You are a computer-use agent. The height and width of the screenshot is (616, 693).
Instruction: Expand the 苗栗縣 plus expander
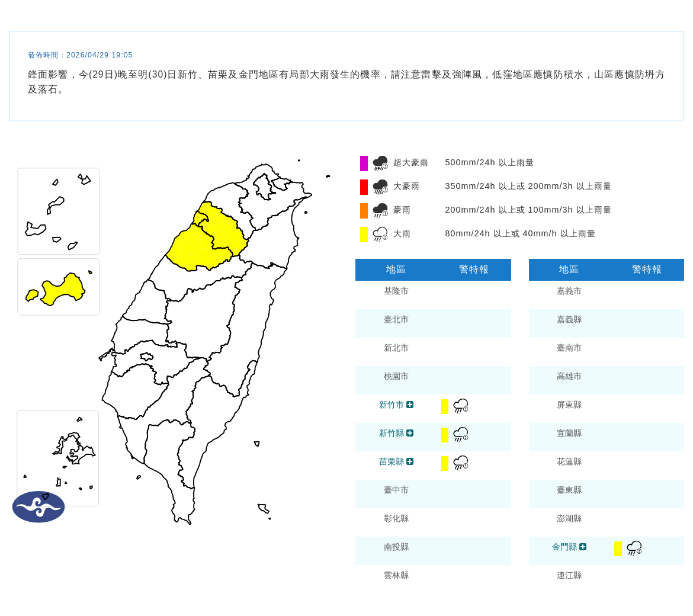pyautogui.click(x=411, y=461)
